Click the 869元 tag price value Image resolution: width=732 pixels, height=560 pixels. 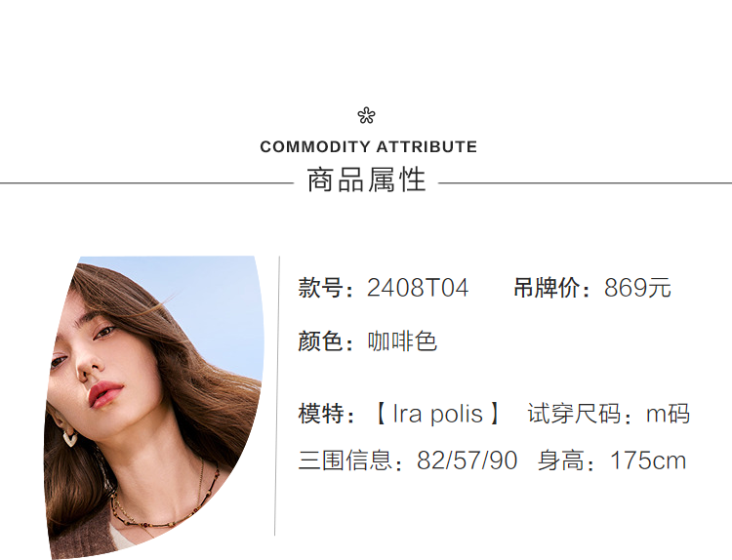pos(637,289)
